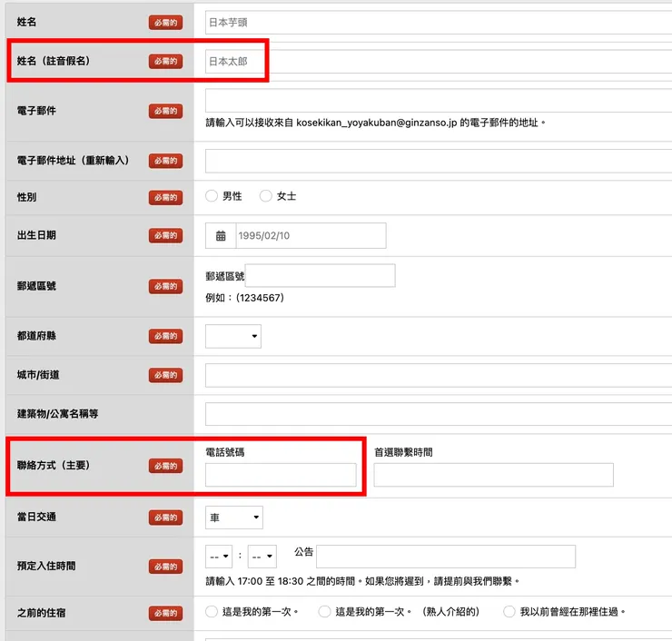The width and height of the screenshot is (672, 641).
Task: Select the 男性 radio button
Action: point(212,196)
